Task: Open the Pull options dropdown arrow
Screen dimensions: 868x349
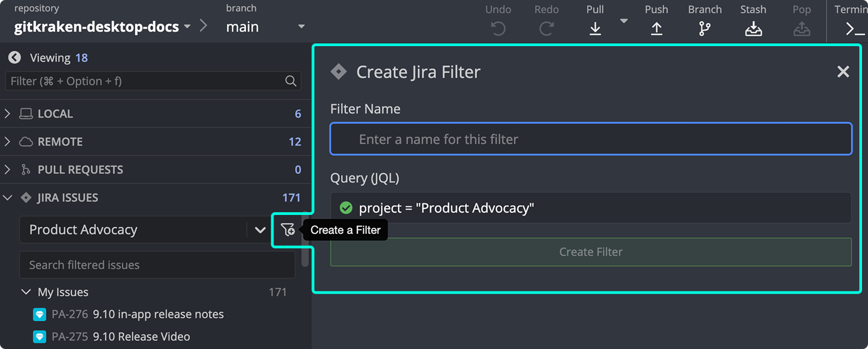Action: [x=624, y=21]
